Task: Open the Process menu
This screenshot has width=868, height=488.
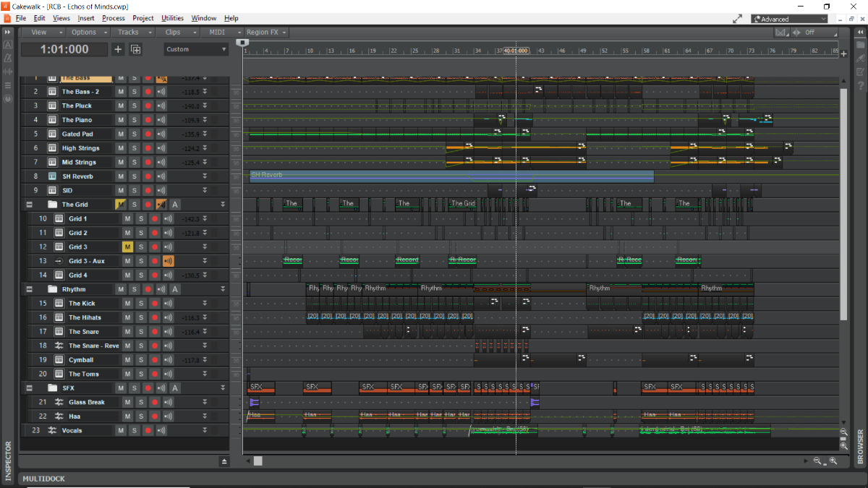Action: coord(114,18)
